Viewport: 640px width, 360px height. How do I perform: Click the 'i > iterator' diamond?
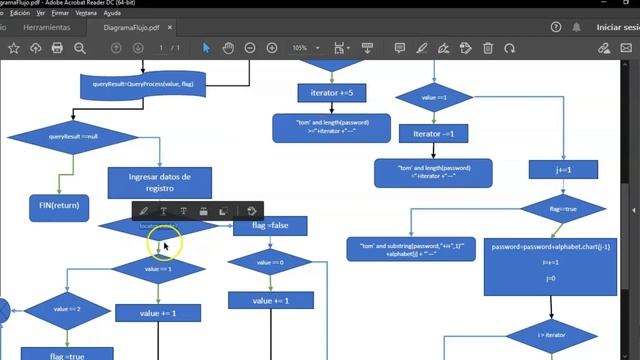[551, 336]
